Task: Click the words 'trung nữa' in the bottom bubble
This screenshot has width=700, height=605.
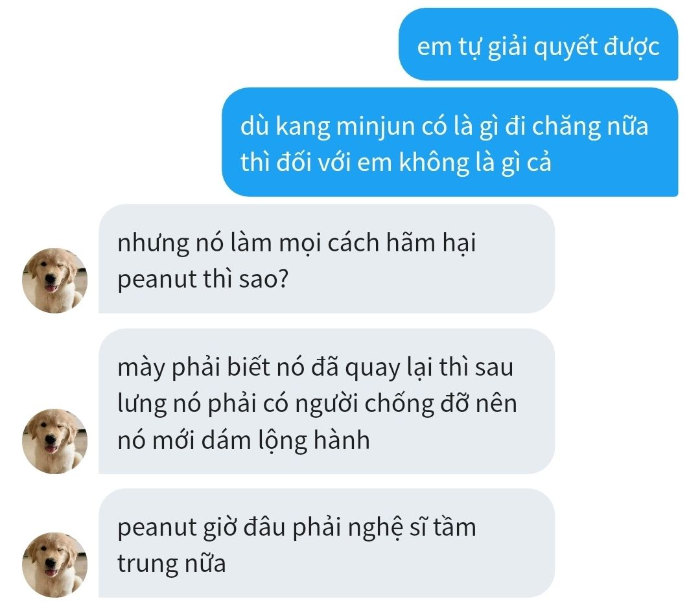Action: point(171,564)
